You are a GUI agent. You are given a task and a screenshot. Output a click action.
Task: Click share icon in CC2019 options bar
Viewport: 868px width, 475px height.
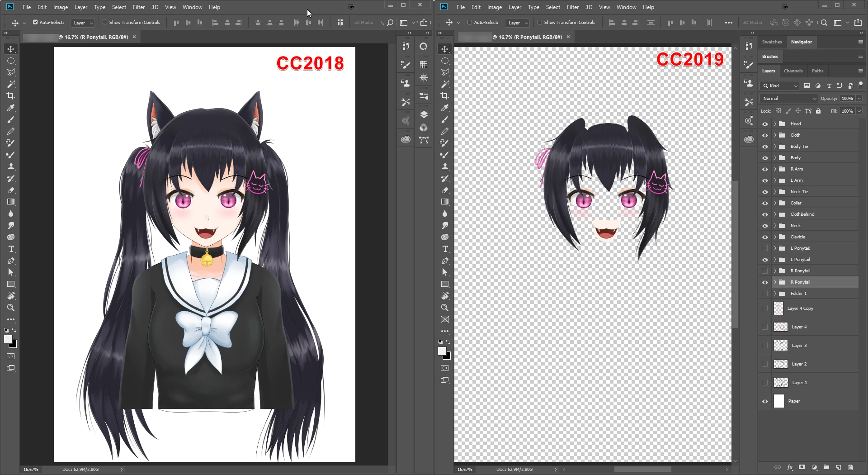point(858,23)
